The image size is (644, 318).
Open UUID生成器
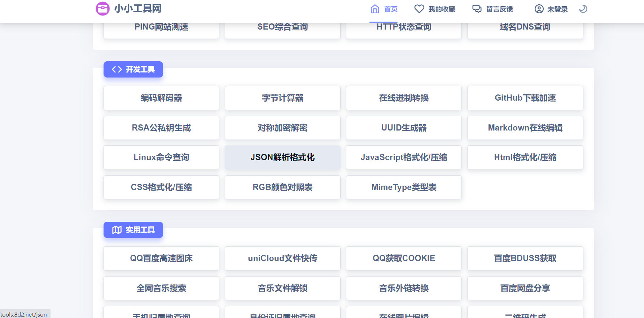coord(404,128)
